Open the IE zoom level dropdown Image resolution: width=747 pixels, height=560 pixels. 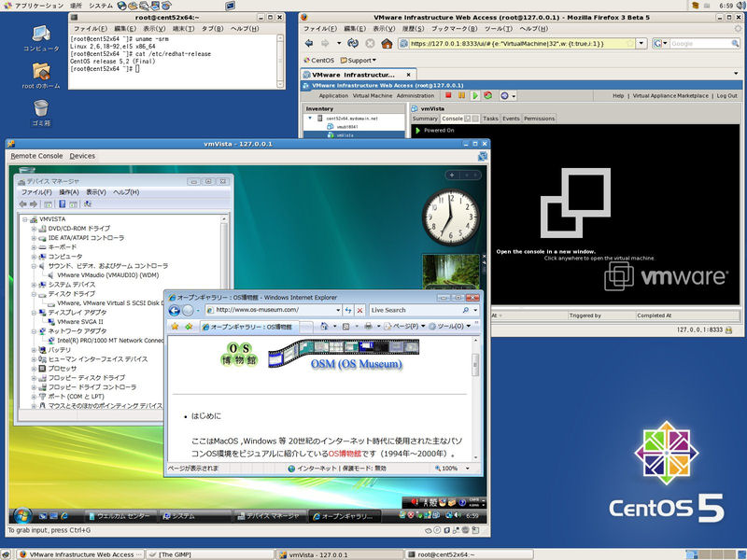pos(467,469)
